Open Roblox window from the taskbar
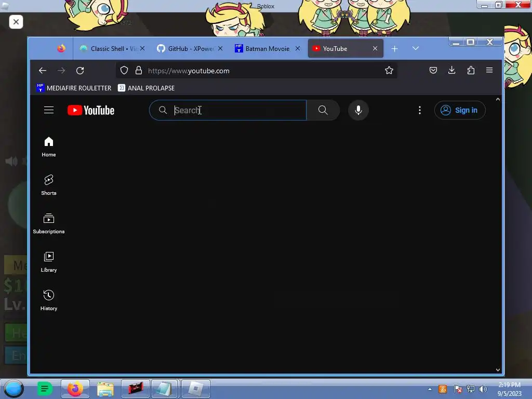 coord(196,389)
